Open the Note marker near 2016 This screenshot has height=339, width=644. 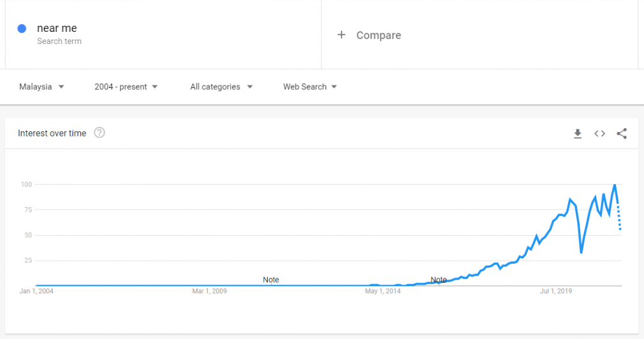[x=438, y=280]
